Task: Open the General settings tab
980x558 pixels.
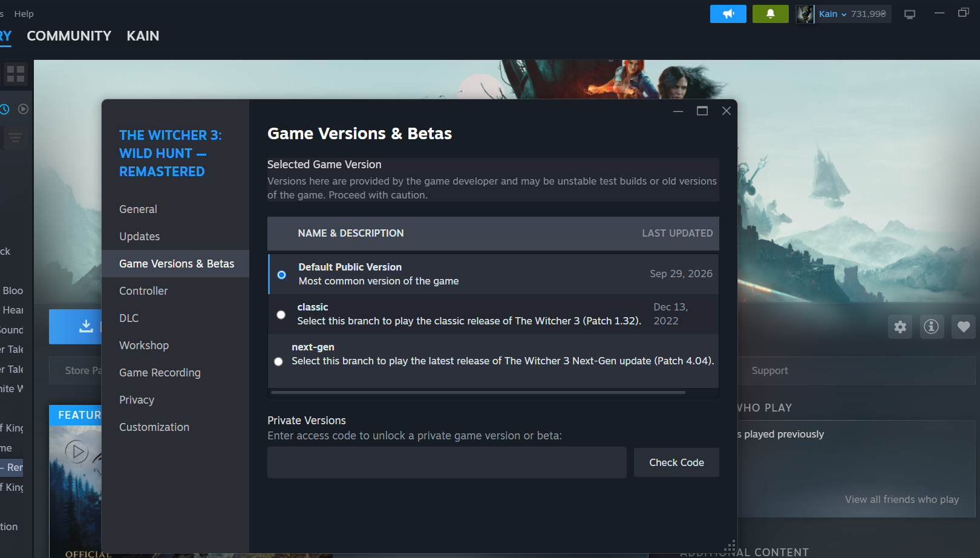Action: [x=175, y=209]
